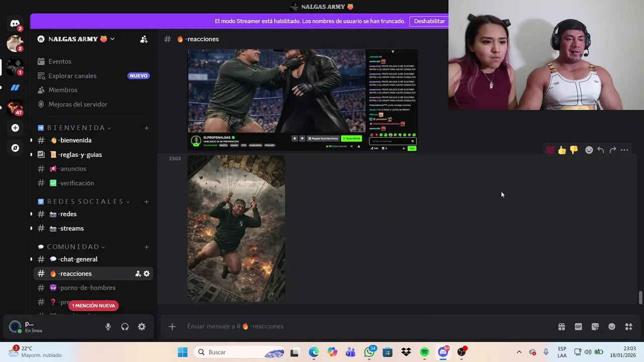
Task: Open the parachute soldier image
Action: pyautogui.click(x=236, y=228)
